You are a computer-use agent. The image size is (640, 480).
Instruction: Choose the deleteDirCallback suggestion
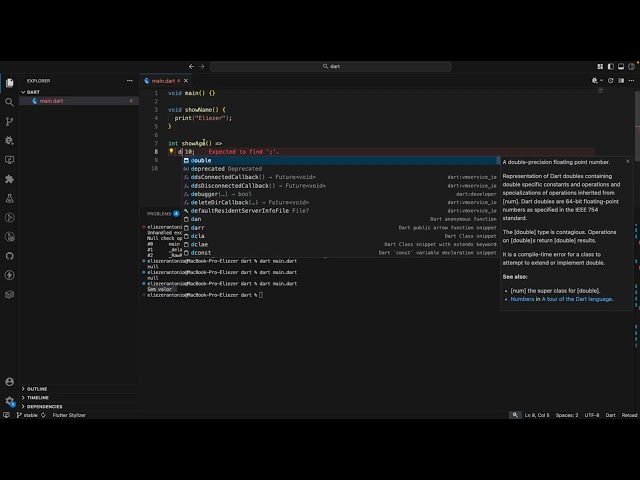[x=340, y=202]
